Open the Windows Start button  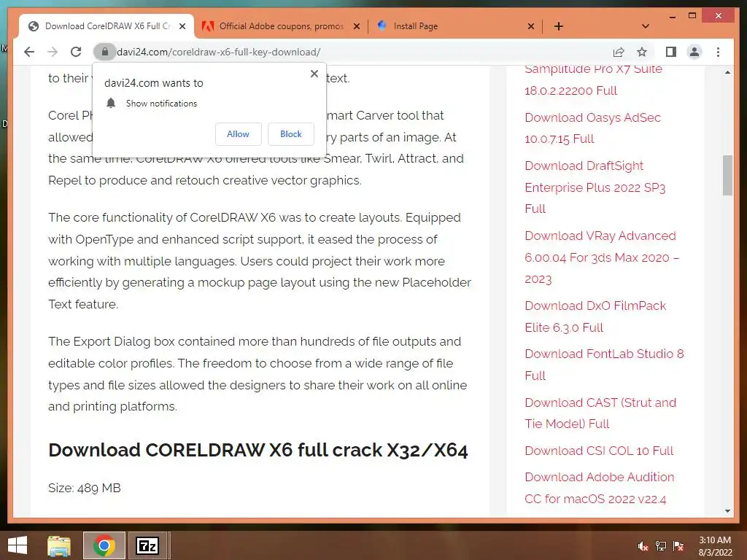pos(18,545)
